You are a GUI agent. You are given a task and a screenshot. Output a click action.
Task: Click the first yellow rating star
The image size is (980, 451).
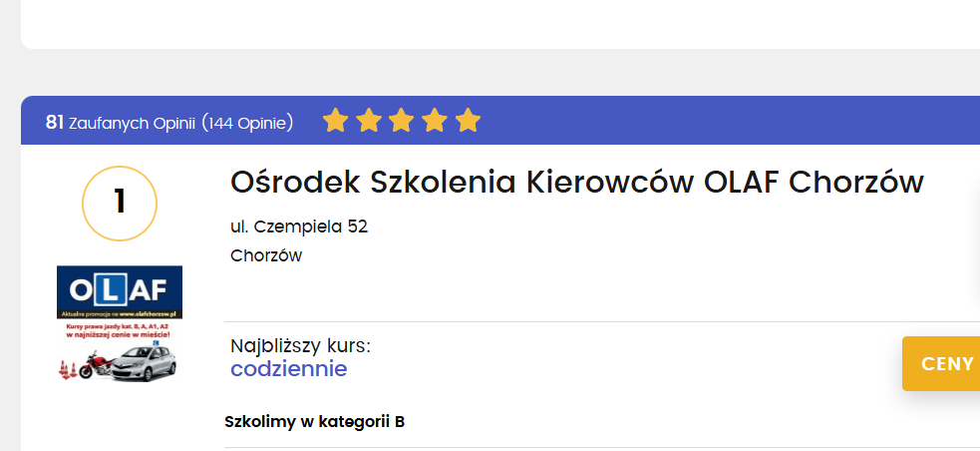[336, 122]
